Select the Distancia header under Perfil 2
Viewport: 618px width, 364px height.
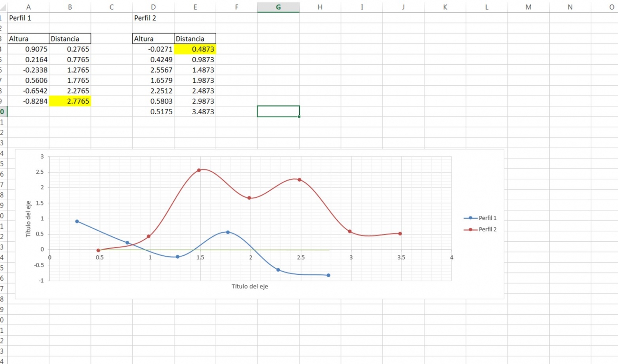[195, 39]
